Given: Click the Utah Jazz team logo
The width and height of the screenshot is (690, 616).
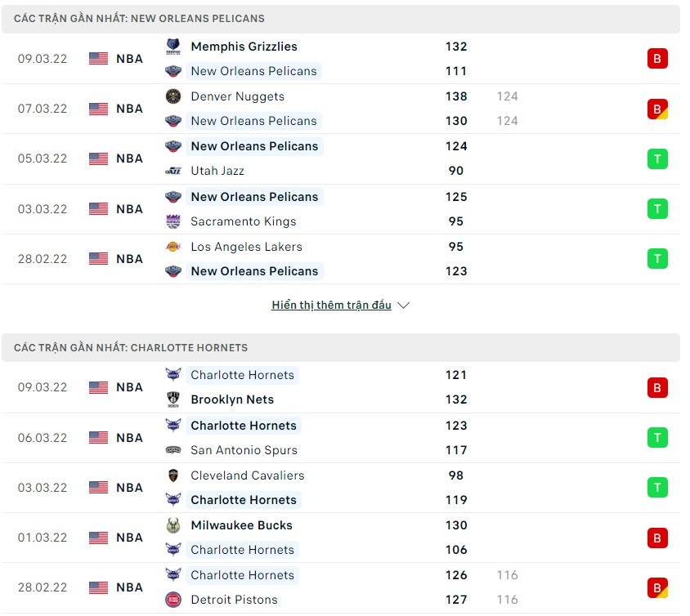Looking at the screenshot, I should pyautogui.click(x=172, y=171).
